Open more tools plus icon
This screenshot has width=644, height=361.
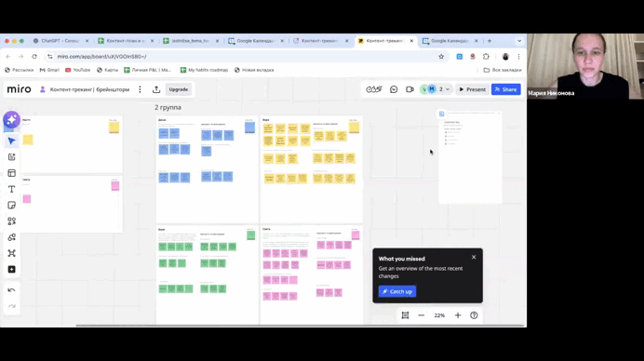pos(11,269)
